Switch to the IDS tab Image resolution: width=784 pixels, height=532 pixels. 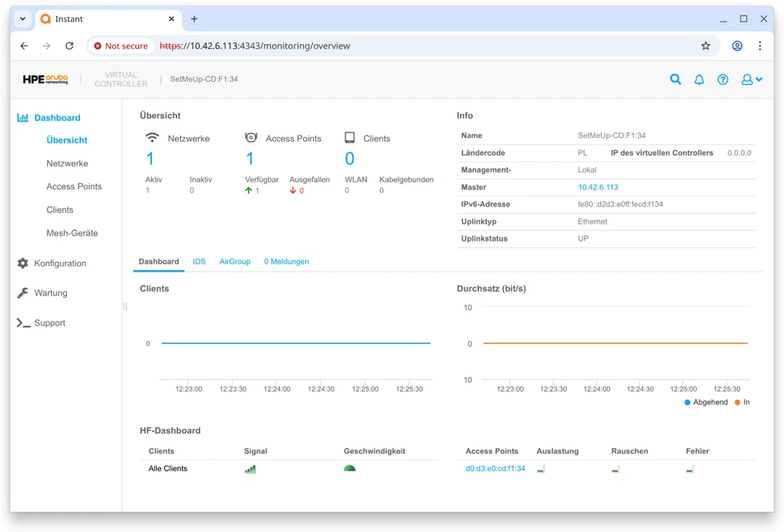[199, 262]
